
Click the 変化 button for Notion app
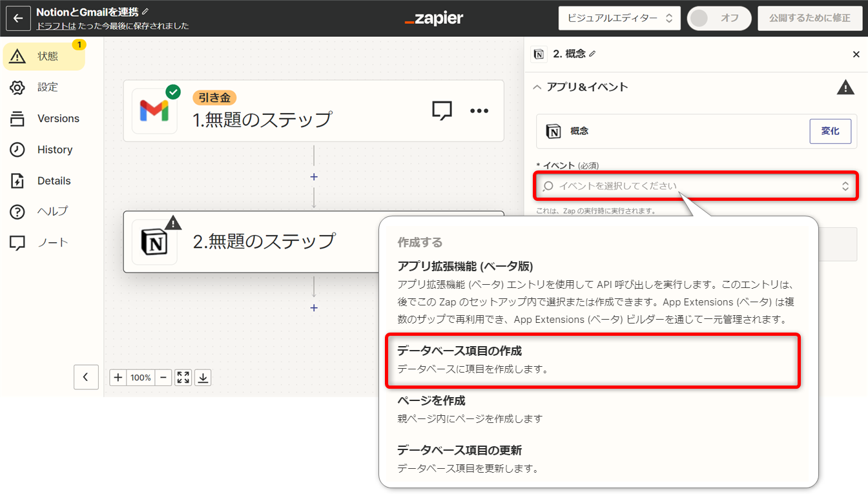(x=830, y=131)
